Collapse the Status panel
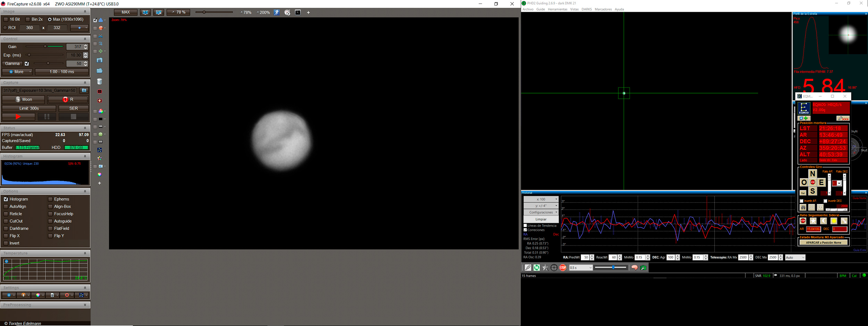The width and height of the screenshot is (868, 326). click(85, 128)
